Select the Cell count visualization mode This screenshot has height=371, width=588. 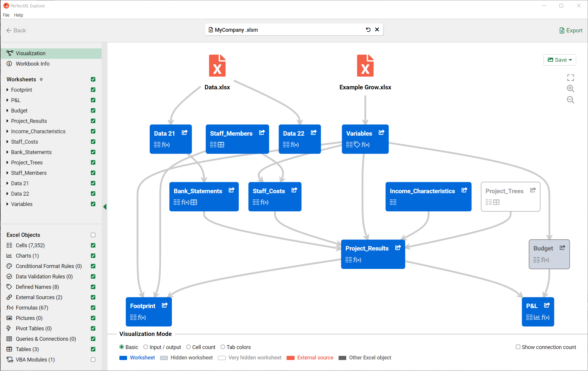pyautogui.click(x=201, y=347)
